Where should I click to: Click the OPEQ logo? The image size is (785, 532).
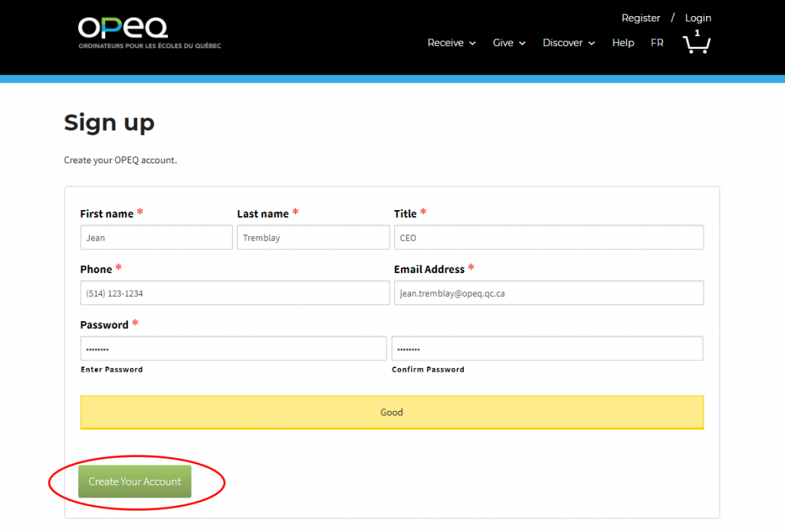123,32
